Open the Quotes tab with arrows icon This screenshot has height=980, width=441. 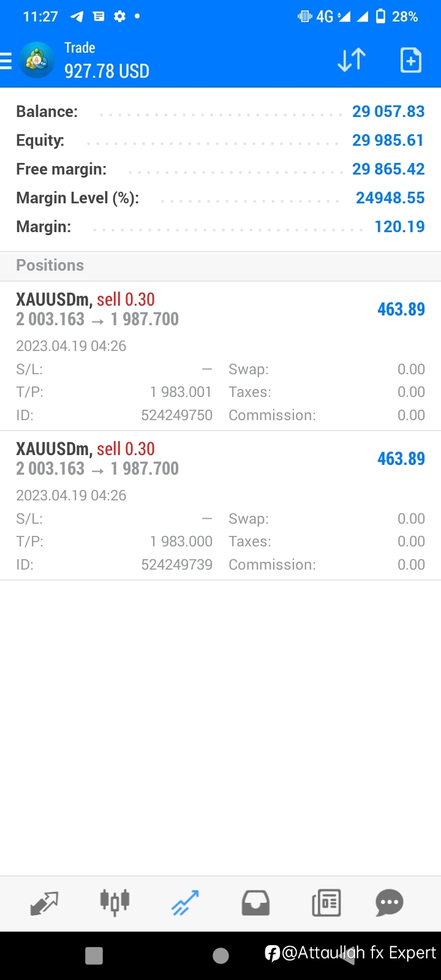[44, 903]
